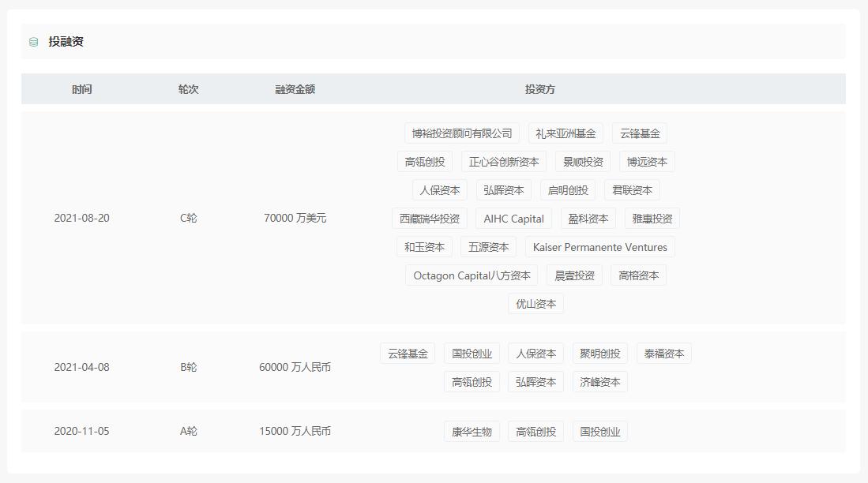Open 高瓴创投 tag in the B轮 row
Viewport: 868px width, 483px height.
[472, 382]
